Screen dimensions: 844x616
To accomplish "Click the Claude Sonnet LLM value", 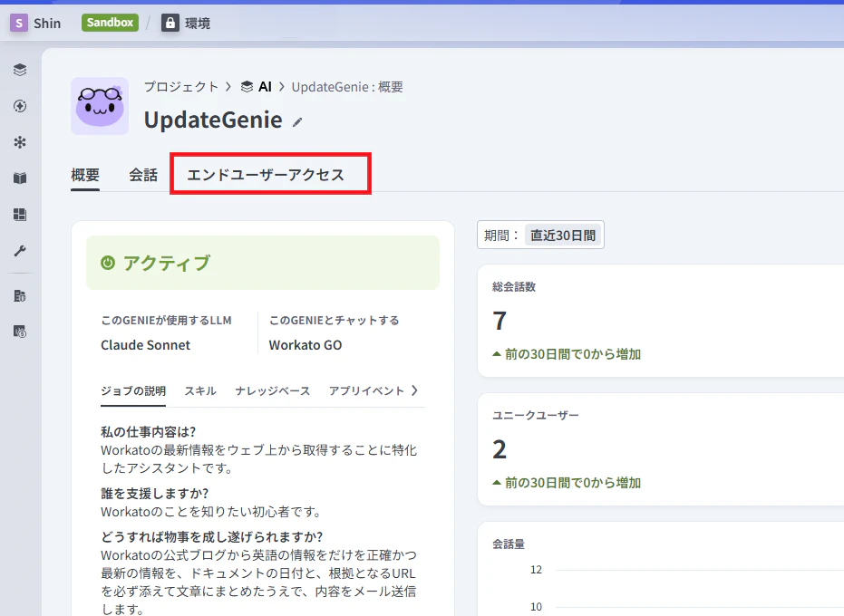I will (145, 345).
